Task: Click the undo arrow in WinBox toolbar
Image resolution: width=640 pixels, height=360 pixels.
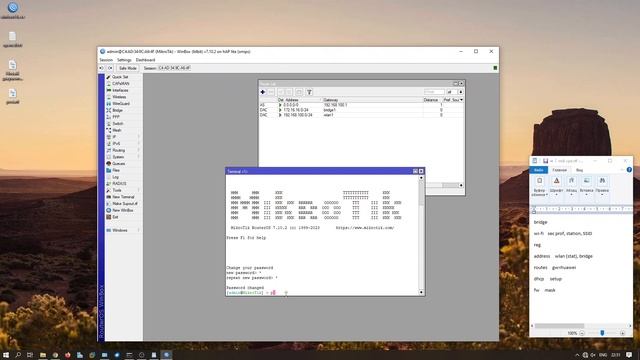Action: coord(102,68)
